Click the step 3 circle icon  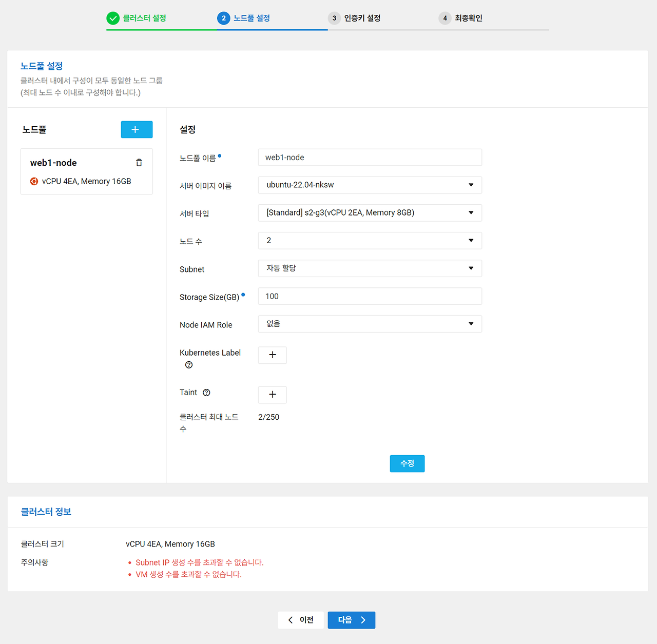[334, 18]
